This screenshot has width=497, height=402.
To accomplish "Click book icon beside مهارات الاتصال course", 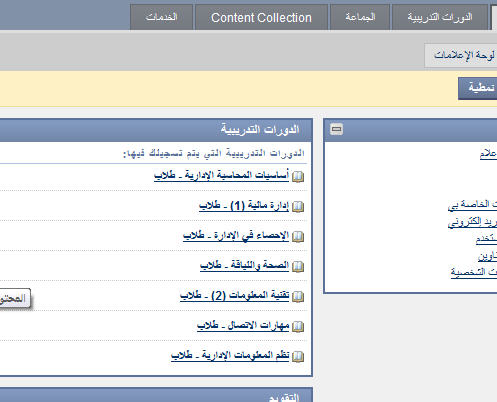I will pos(298,326).
